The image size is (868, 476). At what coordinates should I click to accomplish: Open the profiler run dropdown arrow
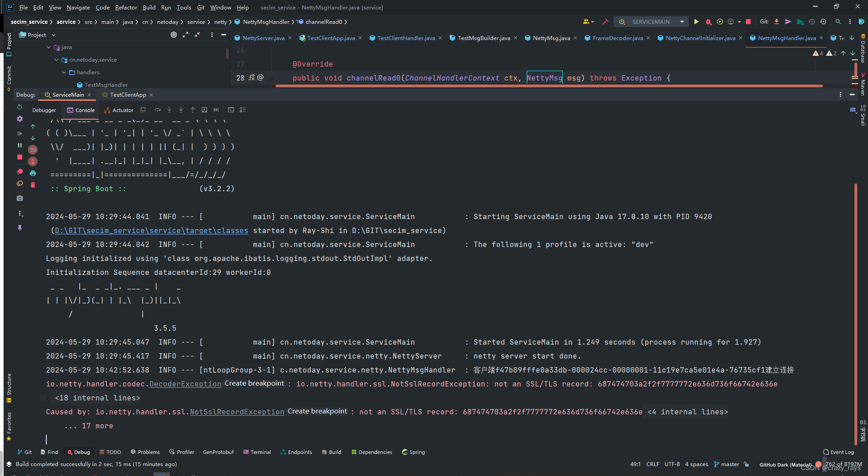(x=739, y=22)
